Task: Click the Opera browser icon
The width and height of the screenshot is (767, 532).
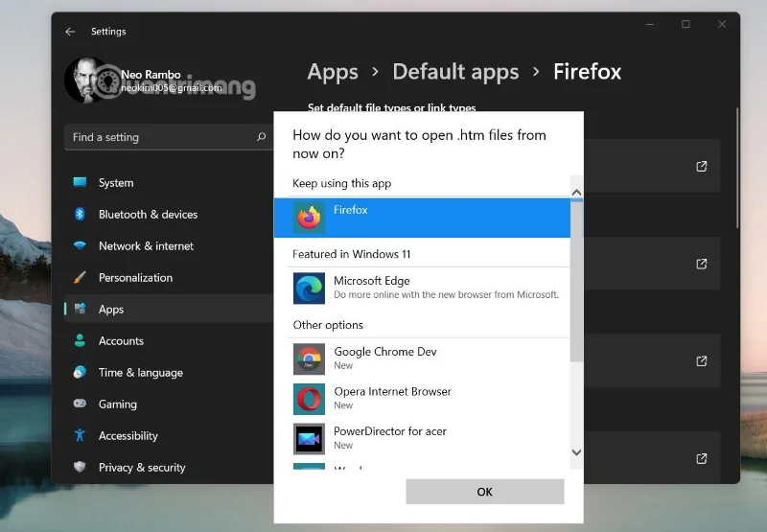Action: [x=309, y=399]
